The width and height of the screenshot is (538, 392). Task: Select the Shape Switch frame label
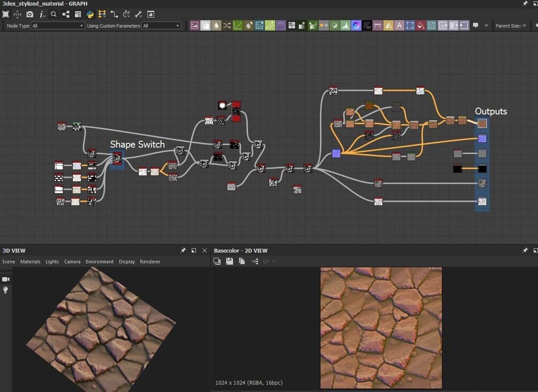tap(137, 144)
